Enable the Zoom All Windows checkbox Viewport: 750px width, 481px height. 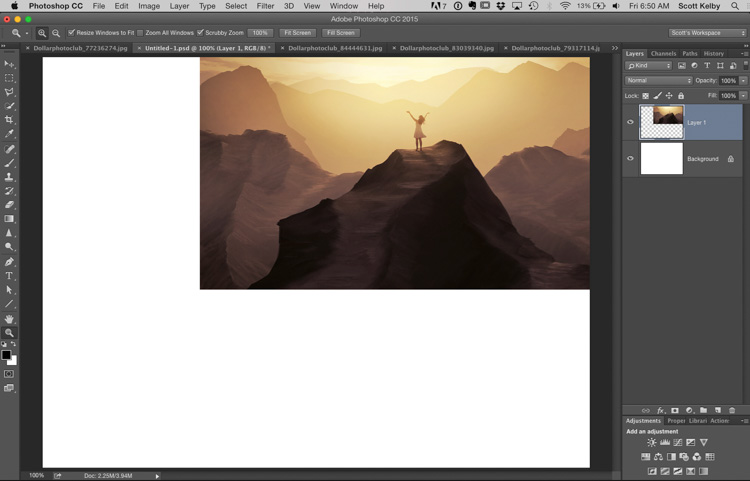[140, 33]
